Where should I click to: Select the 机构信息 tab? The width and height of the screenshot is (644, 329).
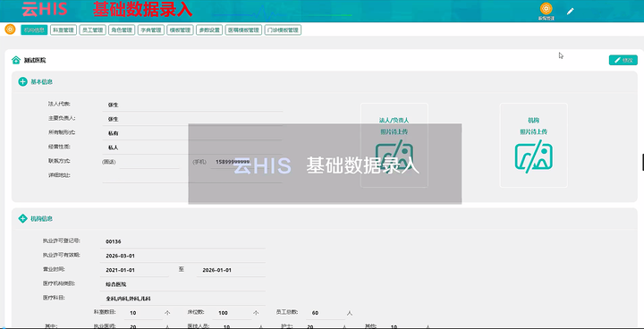coord(34,30)
